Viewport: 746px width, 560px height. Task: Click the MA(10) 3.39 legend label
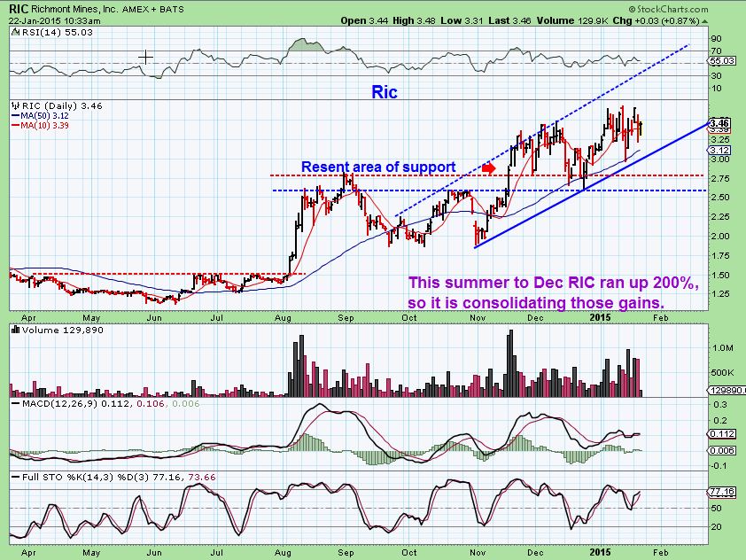(x=44, y=126)
